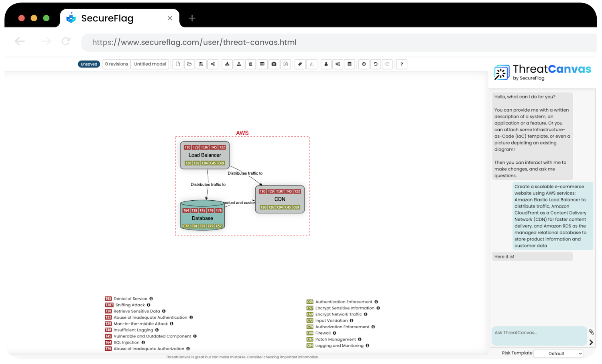Click the database stack icon in the toolbar
This screenshot has width=602, height=364.
(349, 64)
